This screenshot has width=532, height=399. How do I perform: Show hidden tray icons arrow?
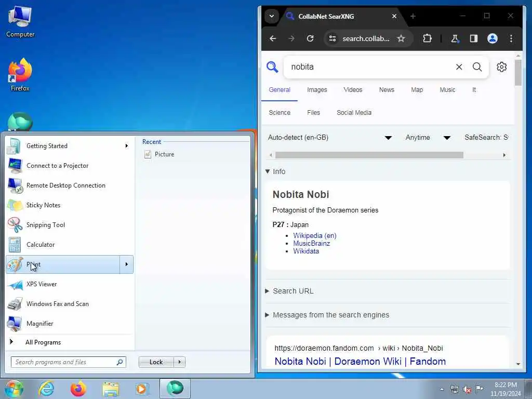[442, 389]
